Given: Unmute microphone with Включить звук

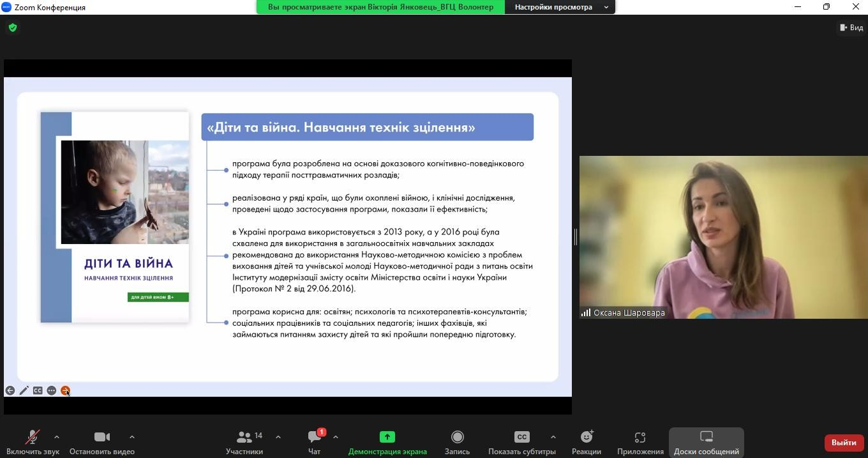Looking at the screenshot, I should pyautogui.click(x=33, y=442).
